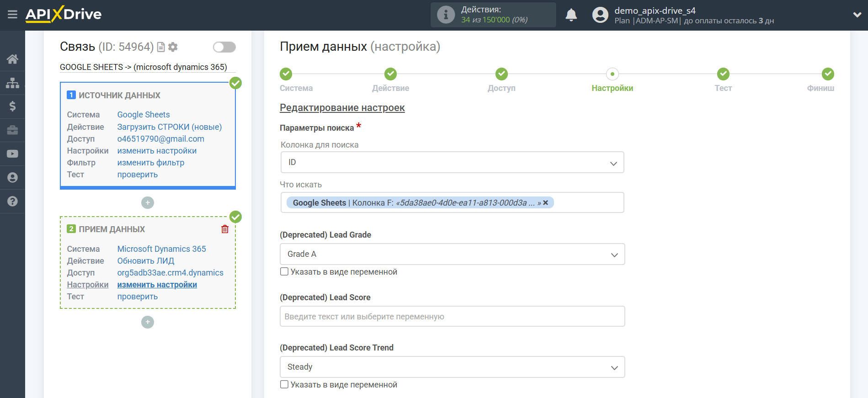Open billing dollar sidebar icon
This screenshot has width=868, height=398.
click(12, 106)
